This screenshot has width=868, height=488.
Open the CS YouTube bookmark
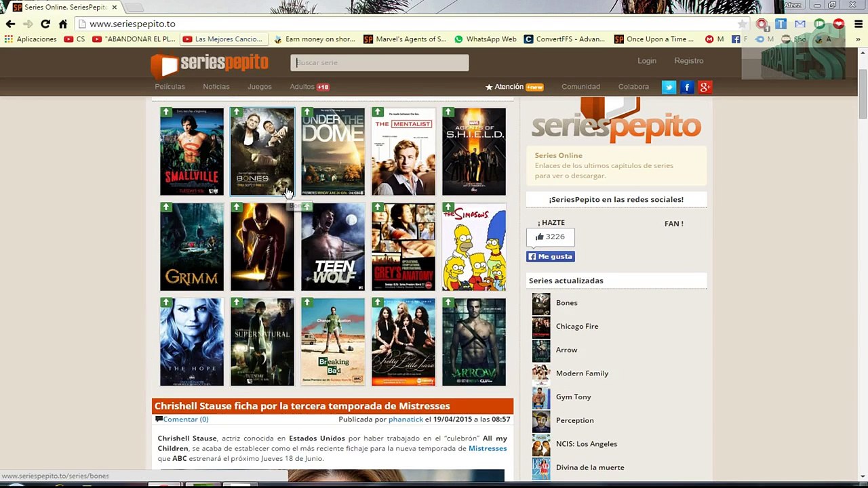pyautogui.click(x=75, y=39)
